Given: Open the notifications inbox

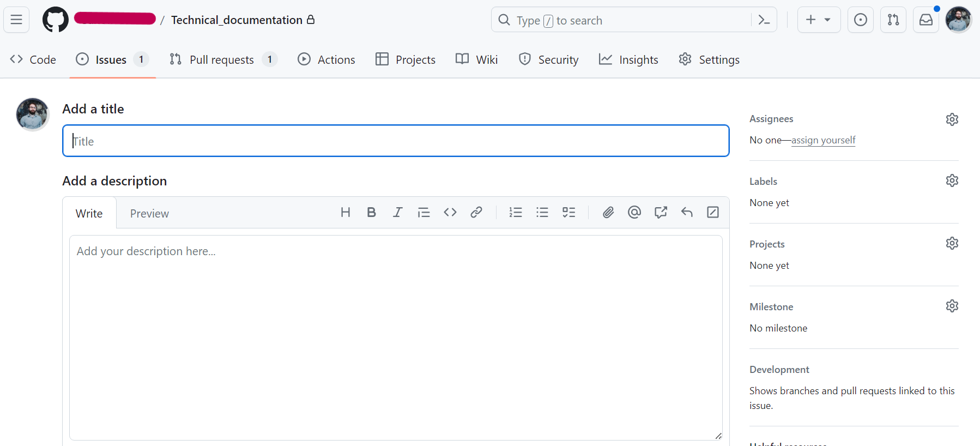Looking at the screenshot, I should click(x=925, y=20).
